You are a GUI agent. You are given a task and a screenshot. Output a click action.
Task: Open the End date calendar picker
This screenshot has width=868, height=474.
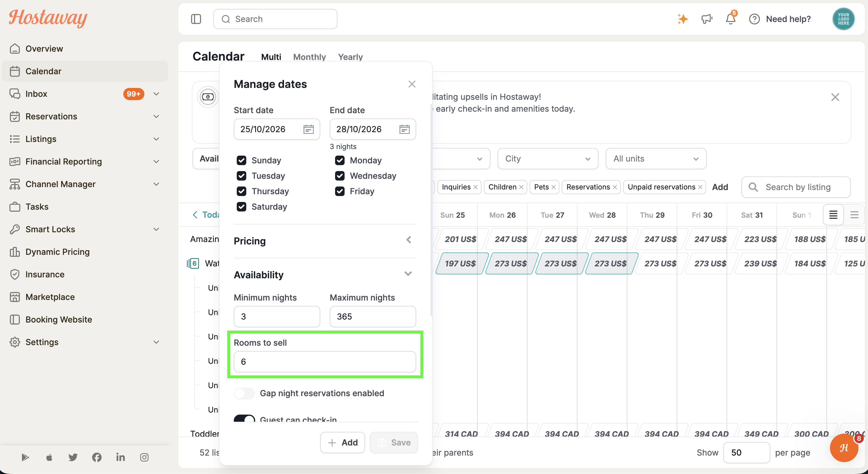(404, 129)
